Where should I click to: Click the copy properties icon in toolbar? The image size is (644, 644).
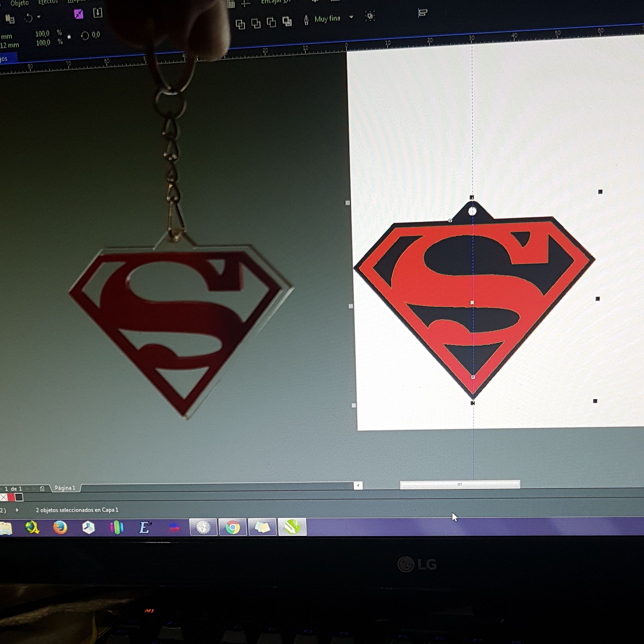click(10, 20)
